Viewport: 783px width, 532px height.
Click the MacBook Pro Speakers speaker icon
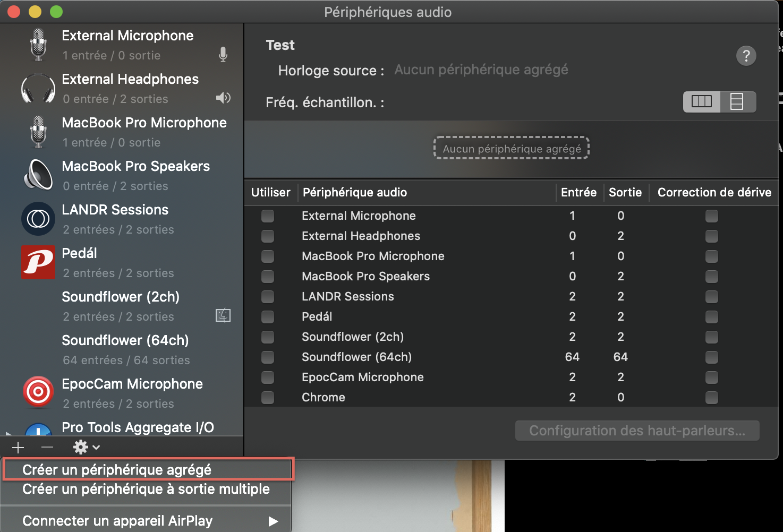38,175
